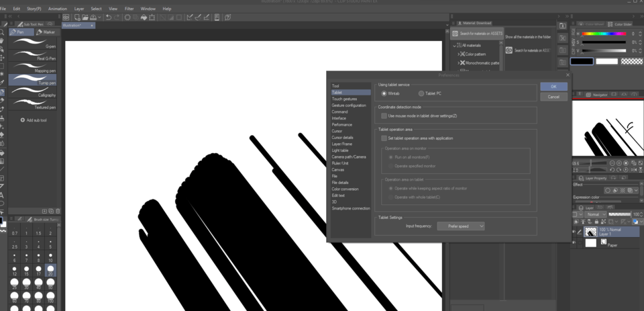Open the Filter menu

tap(129, 9)
